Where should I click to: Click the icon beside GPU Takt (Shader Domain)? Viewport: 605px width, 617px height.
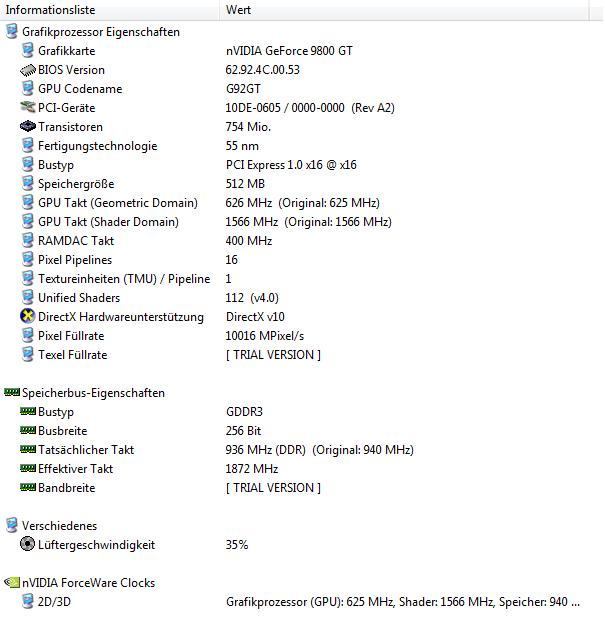coord(28,222)
